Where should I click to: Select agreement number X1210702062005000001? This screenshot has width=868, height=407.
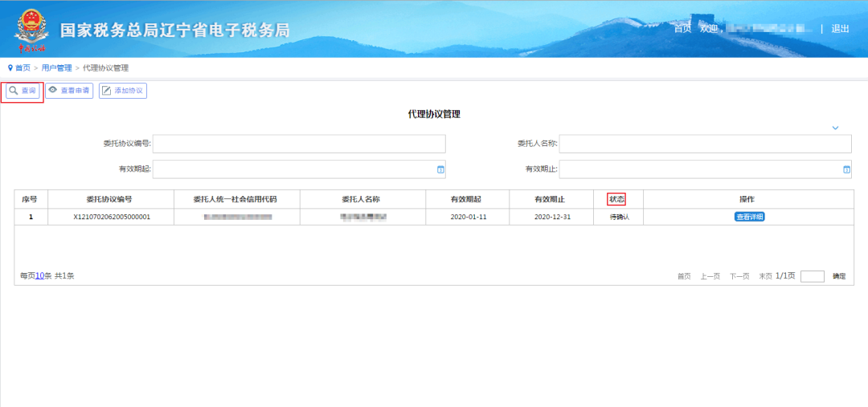point(112,217)
